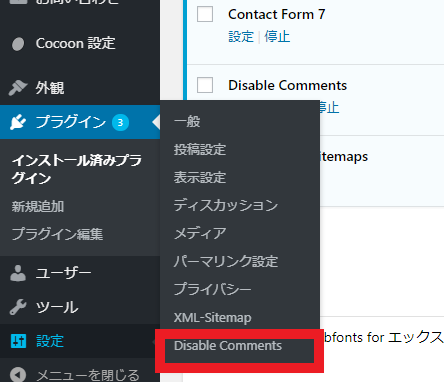Open XML-Sitemap settings entry
Image resolution: width=444 pixels, height=382 pixels.
213,318
